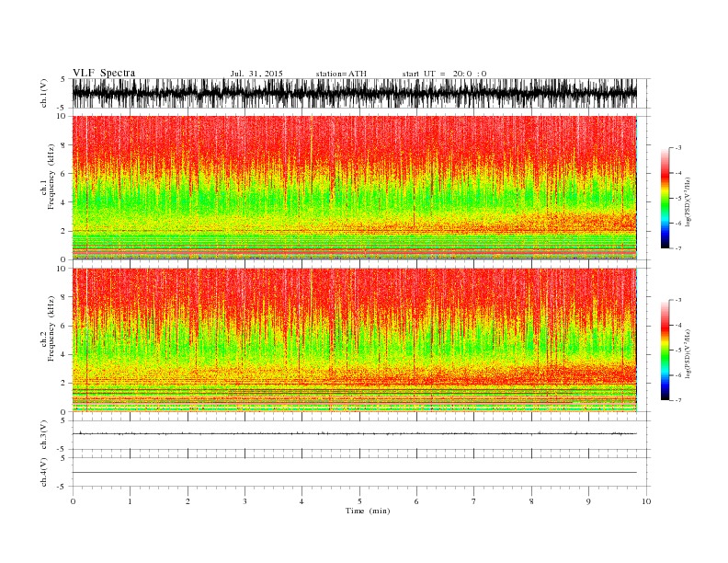Click the date 'Jul. 31, 2015'

click(256, 74)
